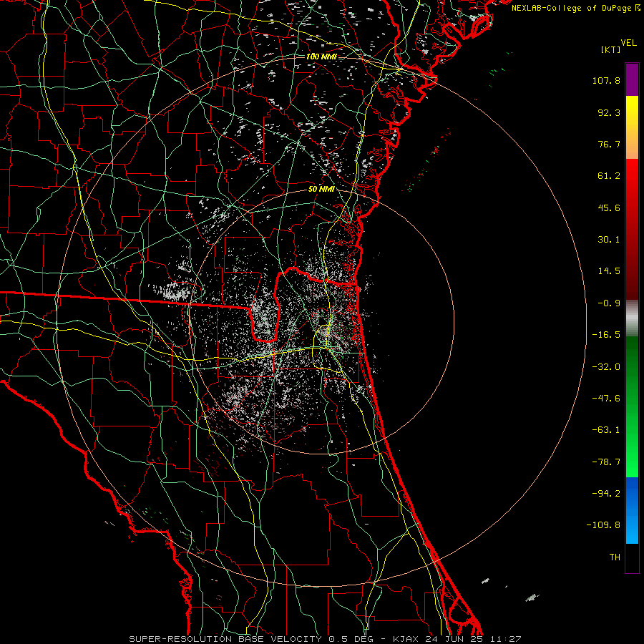644x644 pixels.
Task: Click the -32.0 velocity scale value
Action: coord(606,367)
